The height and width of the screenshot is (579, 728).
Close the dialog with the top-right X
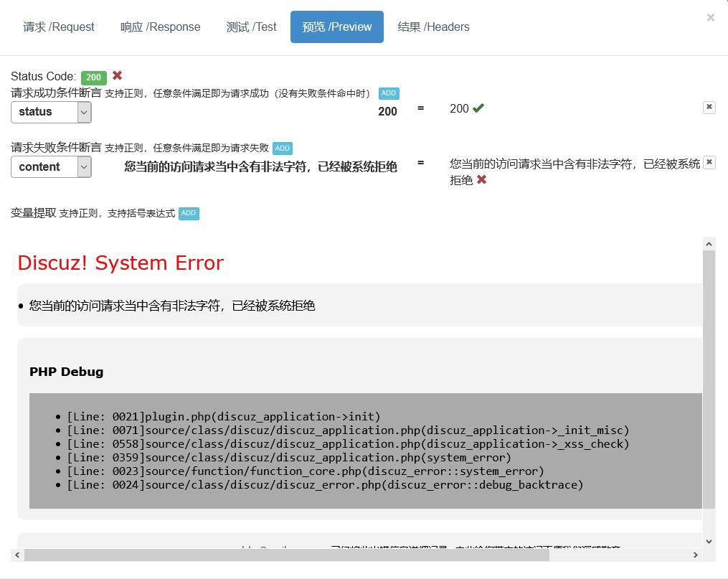click(x=710, y=18)
